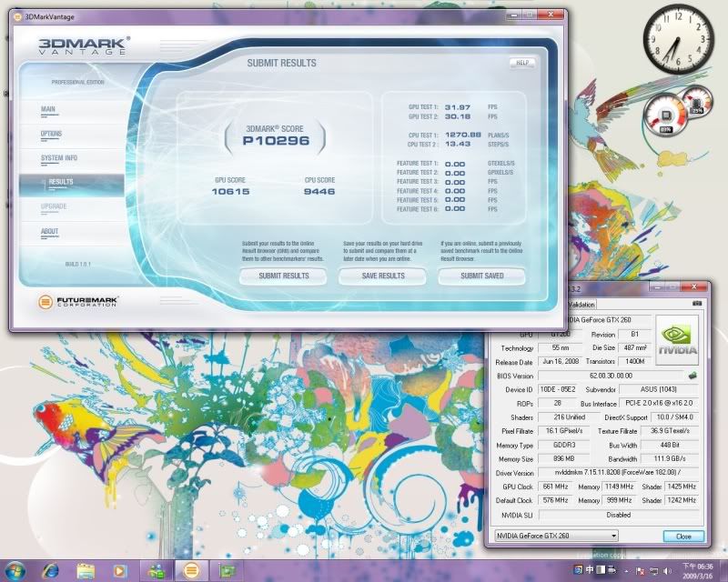
Task: Click the NVIDIA SLI Disabled field
Action: coord(618,515)
